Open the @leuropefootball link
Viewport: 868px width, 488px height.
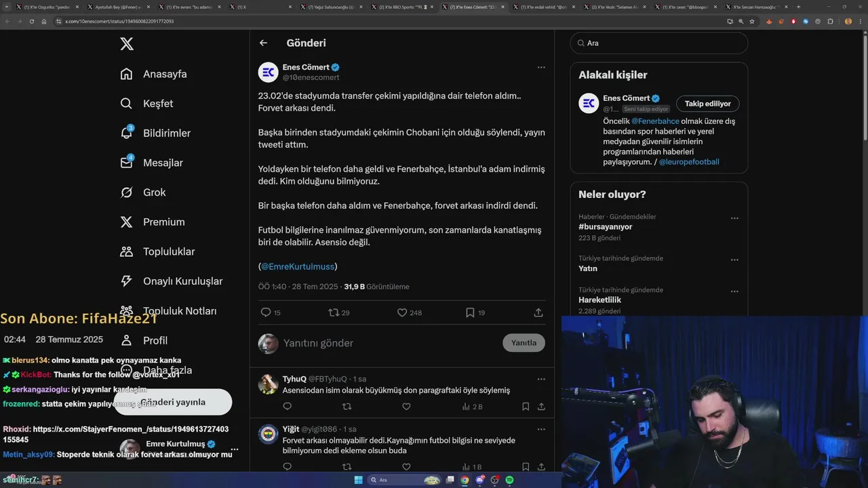pyautogui.click(x=689, y=162)
